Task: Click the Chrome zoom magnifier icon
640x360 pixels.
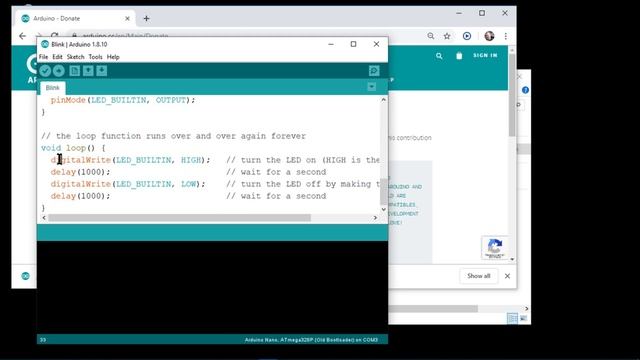Action: (431, 36)
